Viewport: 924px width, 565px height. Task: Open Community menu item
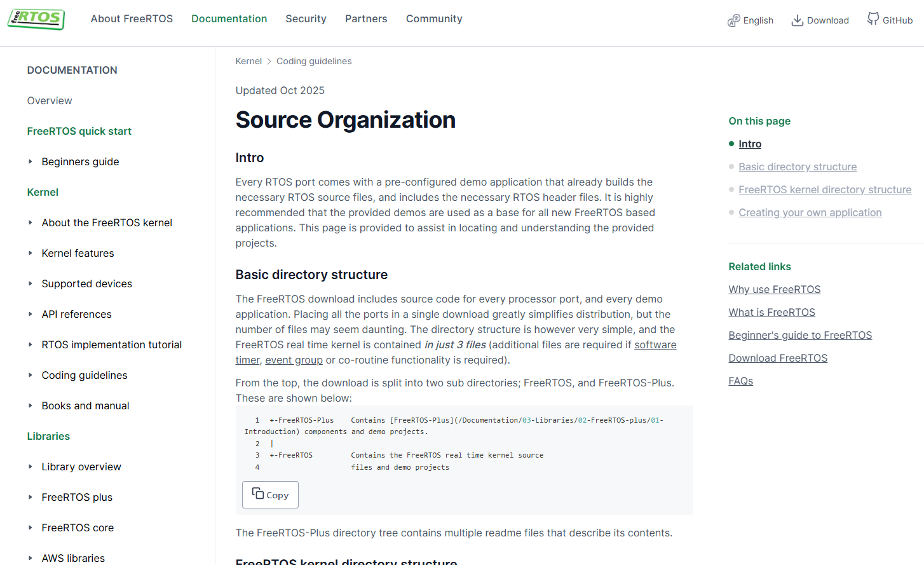[434, 19]
